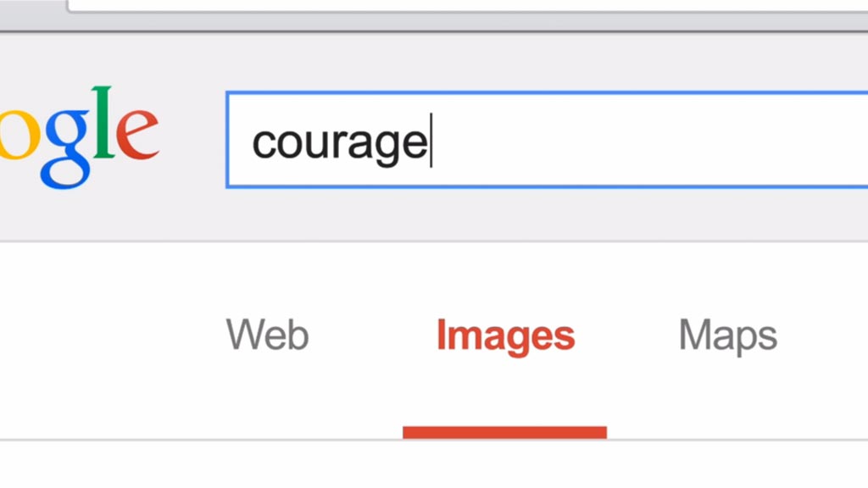Viewport: 868px width, 488px height.
Task: Select the Images tab
Action: [505, 335]
